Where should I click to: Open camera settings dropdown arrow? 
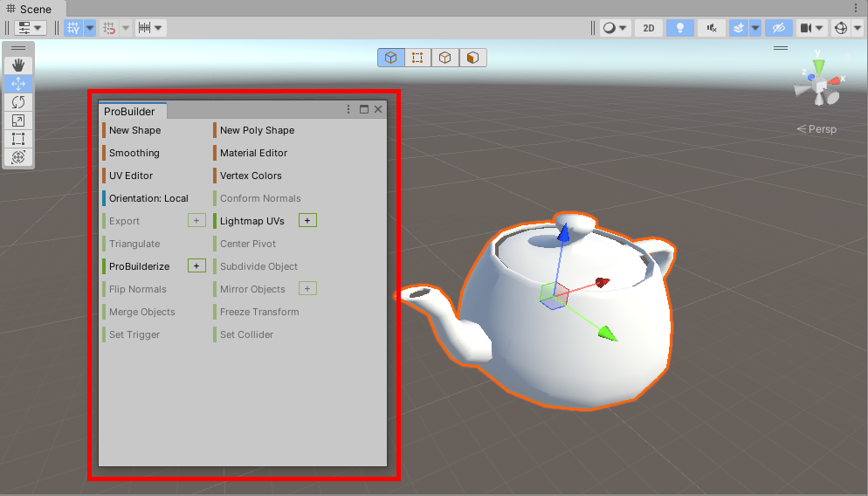point(819,28)
